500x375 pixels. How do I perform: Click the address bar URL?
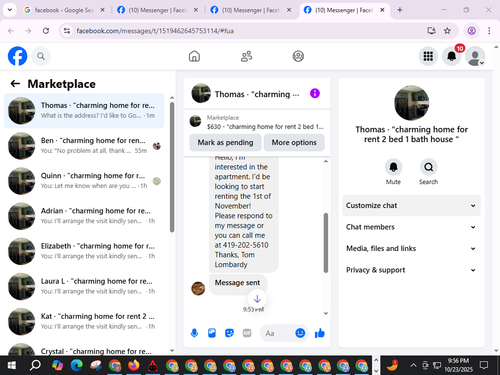[x=155, y=31]
